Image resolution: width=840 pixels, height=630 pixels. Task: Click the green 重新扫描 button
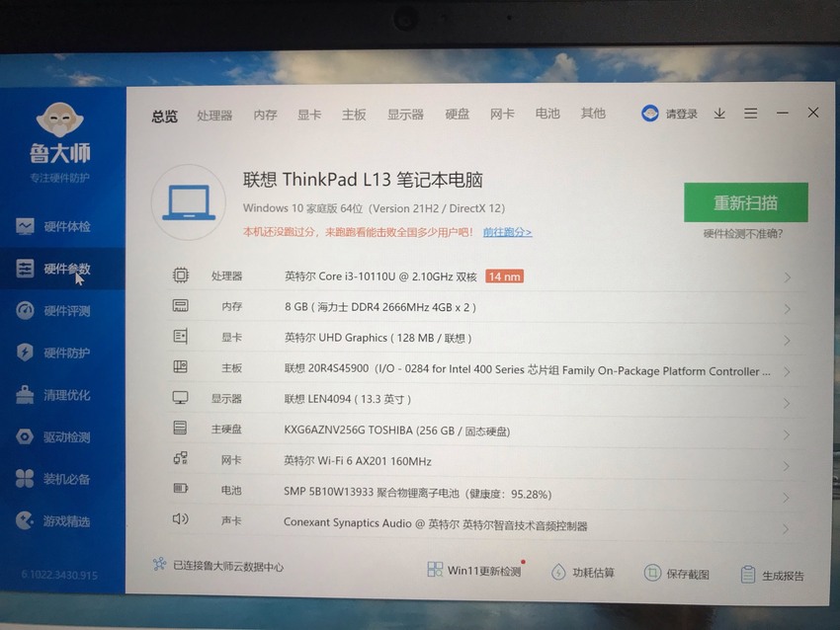(x=746, y=202)
